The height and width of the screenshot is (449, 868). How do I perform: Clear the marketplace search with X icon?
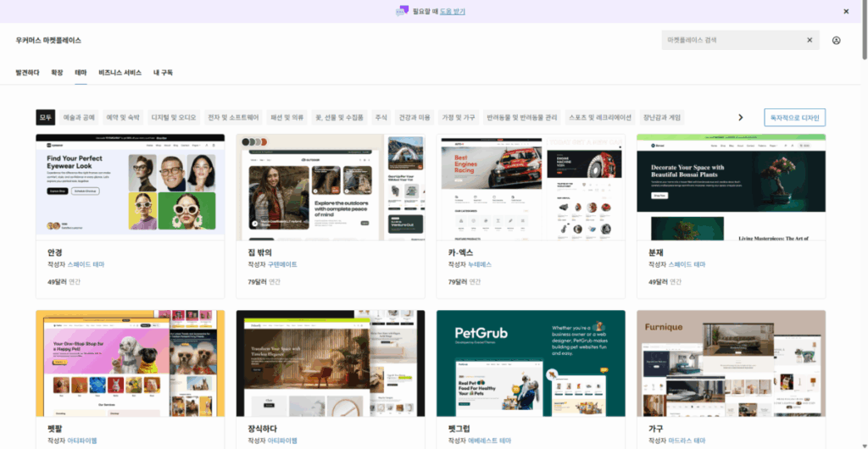click(x=809, y=40)
